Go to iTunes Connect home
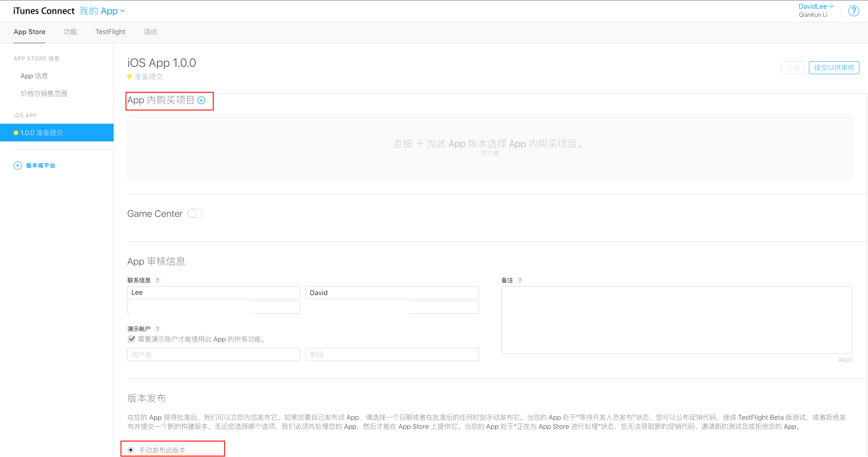868x457 pixels. coord(44,11)
